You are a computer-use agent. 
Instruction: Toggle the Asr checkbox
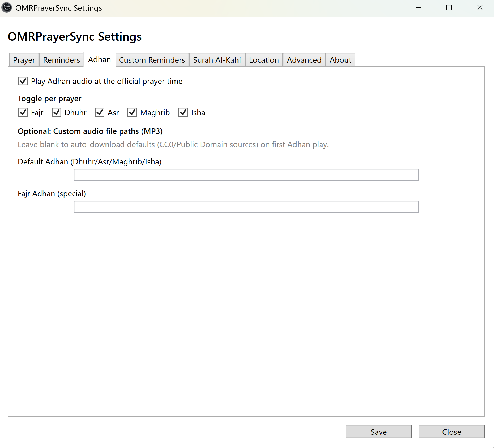(x=100, y=112)
